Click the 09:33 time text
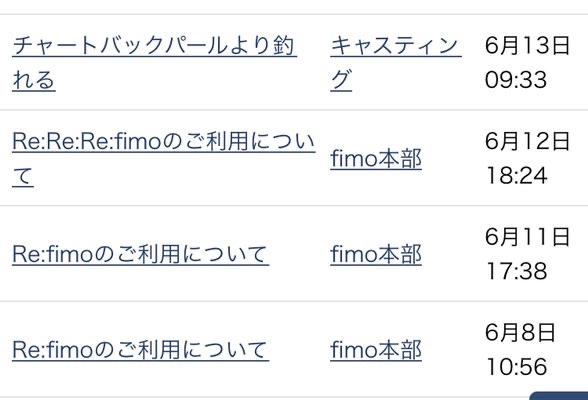The width and height of the screenshot is (588, 400). coord(516,80)
